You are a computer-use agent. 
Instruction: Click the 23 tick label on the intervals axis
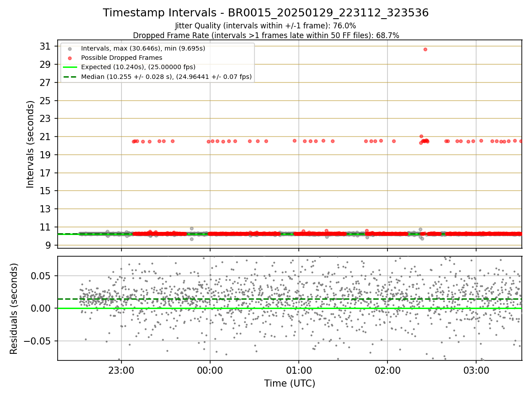click(x=46, y=118)
